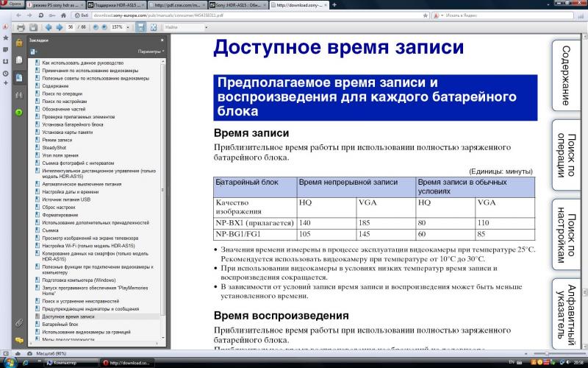Viewport: 588px width, 368px height.
Task: Toggle bookmarks panel icon
Action: (x=19, y=78)
